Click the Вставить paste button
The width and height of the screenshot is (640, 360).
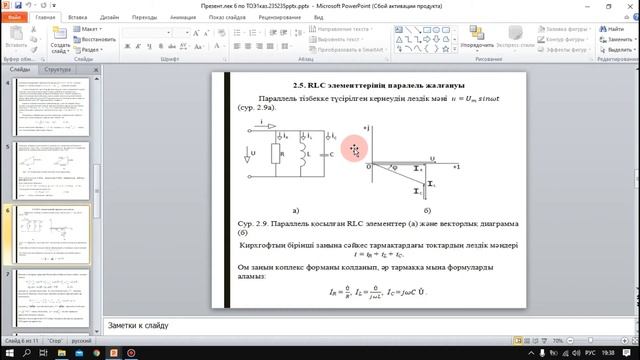coord(16,38)
